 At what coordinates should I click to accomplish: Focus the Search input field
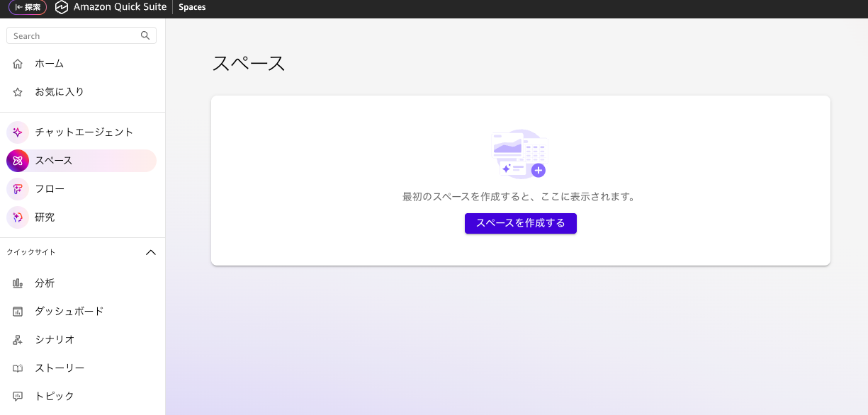coord(81,35)
